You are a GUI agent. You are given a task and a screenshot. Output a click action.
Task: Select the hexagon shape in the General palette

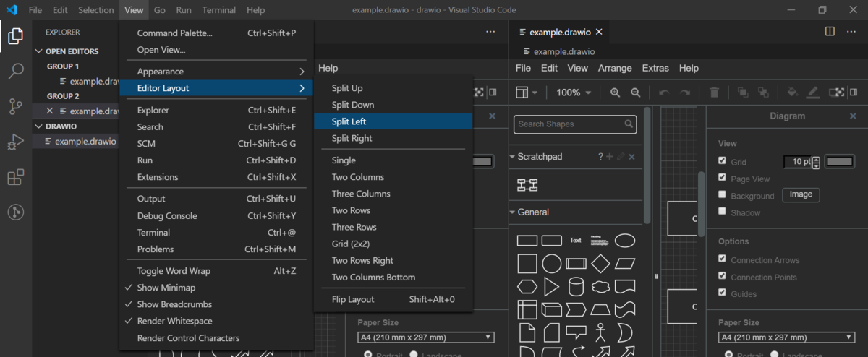527,287
